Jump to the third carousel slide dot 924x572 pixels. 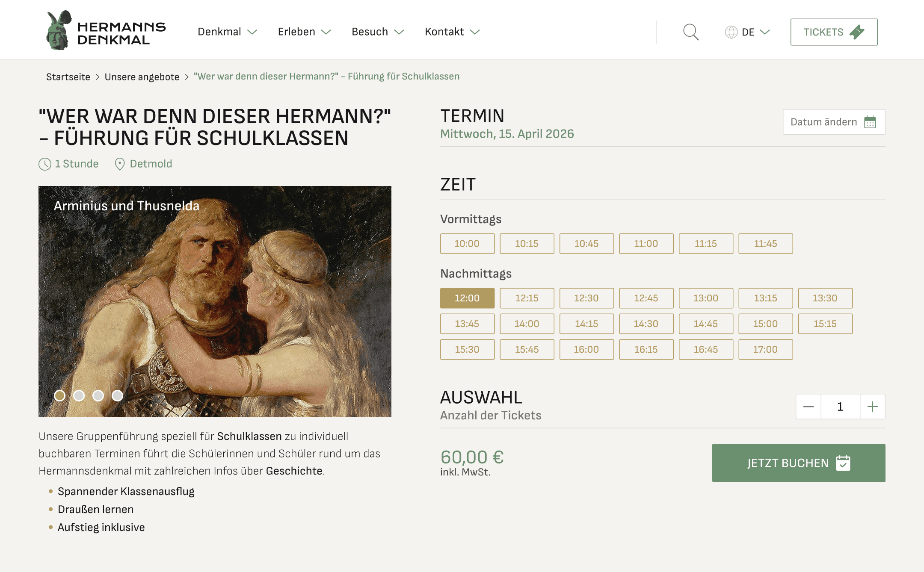[98, 396]
